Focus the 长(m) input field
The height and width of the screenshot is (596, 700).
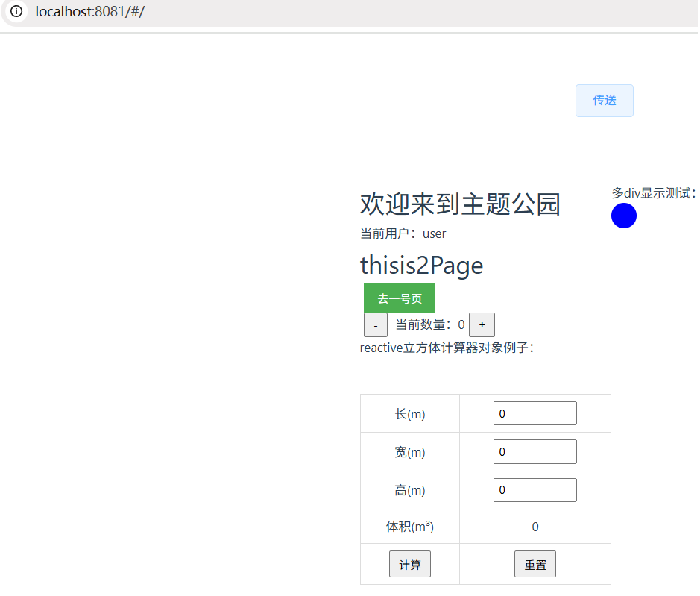(x=535, y=413)
